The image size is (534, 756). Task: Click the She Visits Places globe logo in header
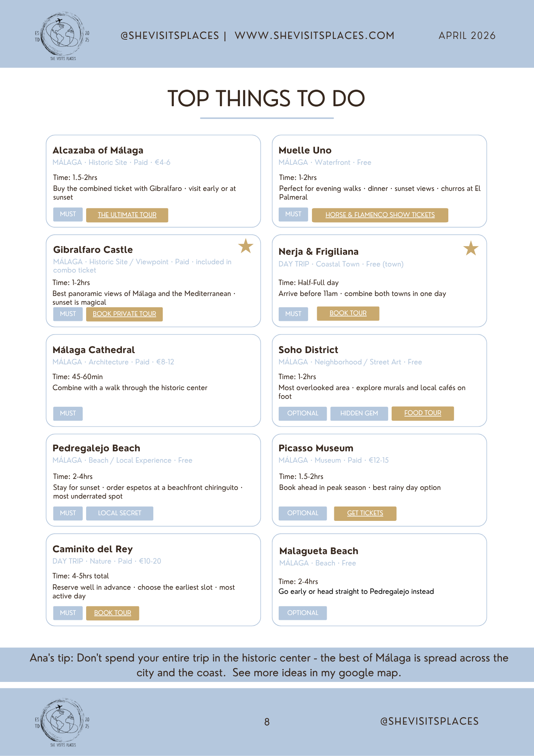(63, 36)
